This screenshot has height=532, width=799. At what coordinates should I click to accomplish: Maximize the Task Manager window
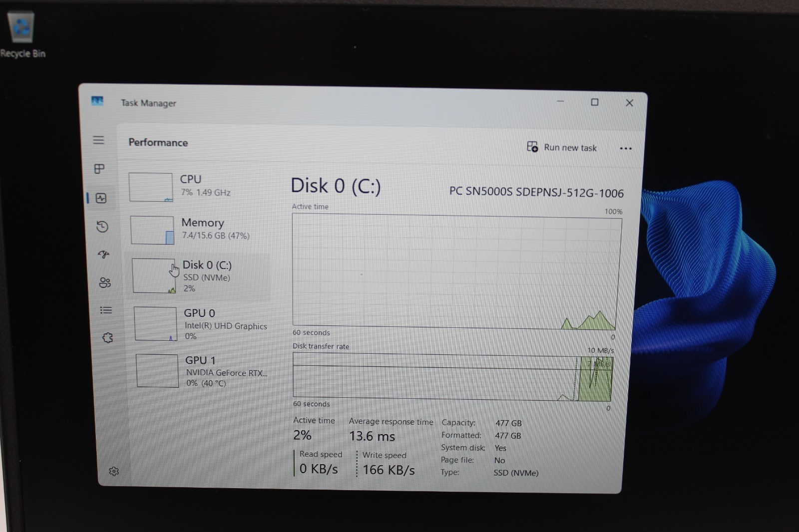coord(595,102)
